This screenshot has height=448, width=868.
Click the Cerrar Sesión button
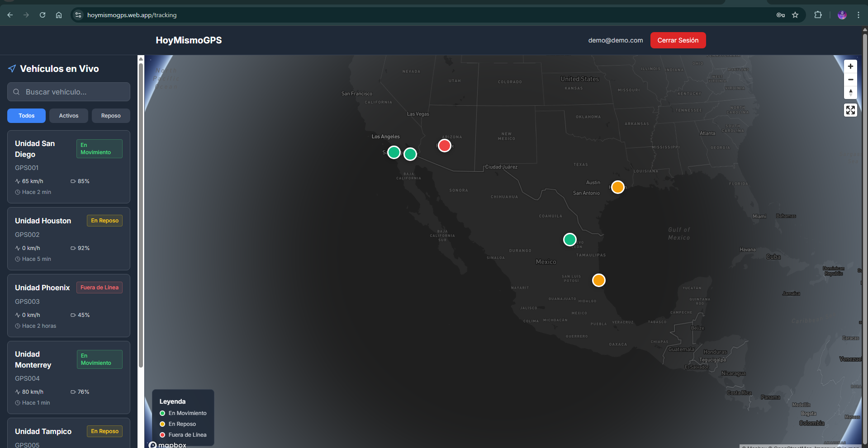(678, 40)
